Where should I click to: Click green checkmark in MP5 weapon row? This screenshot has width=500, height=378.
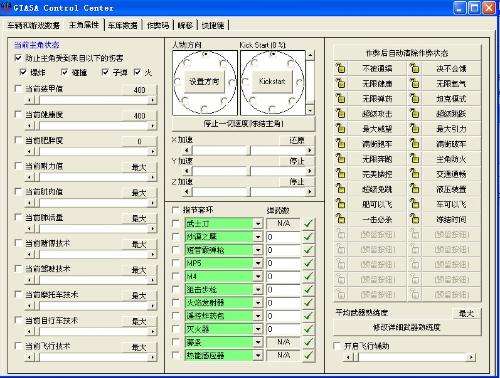pos(309,263)
